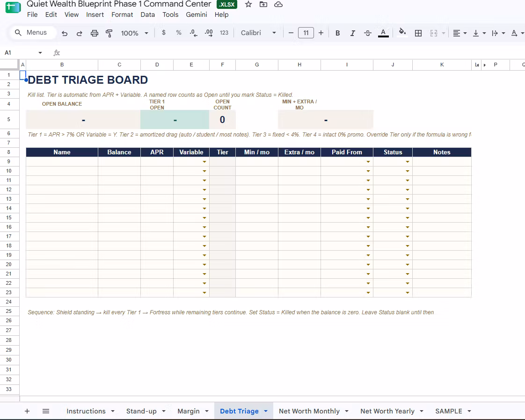Increase font size with plus button
Image resolution: width=525 pixels, height=420 pixels.
321,33
